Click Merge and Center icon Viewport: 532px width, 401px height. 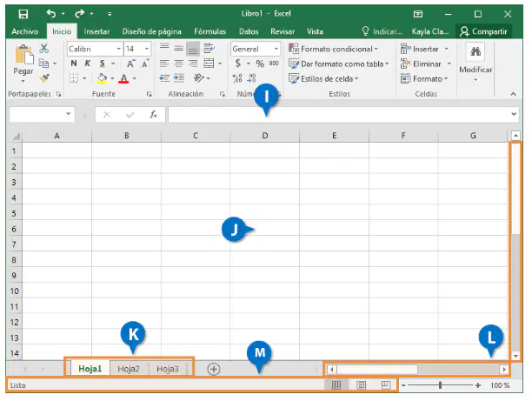point(209,63)
